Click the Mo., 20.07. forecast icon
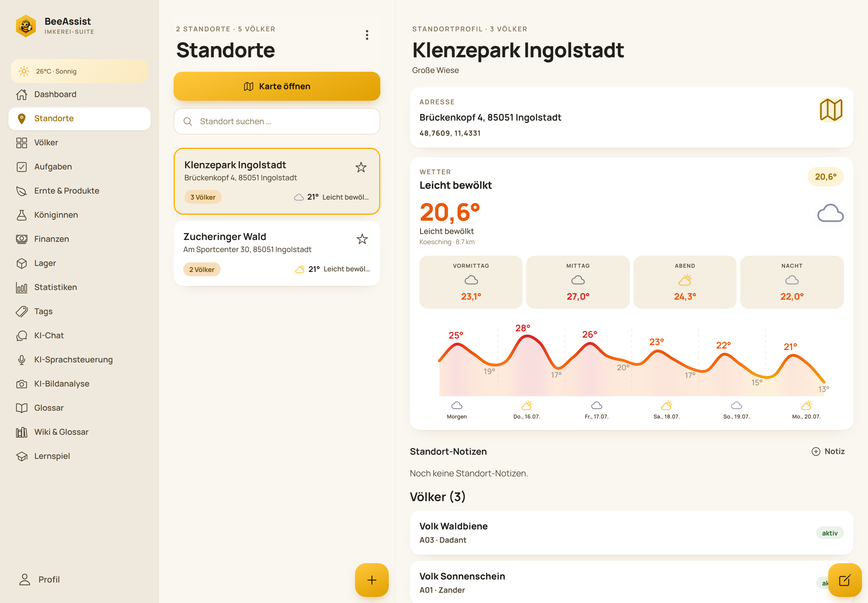868x603 pixels. (807, 406)
